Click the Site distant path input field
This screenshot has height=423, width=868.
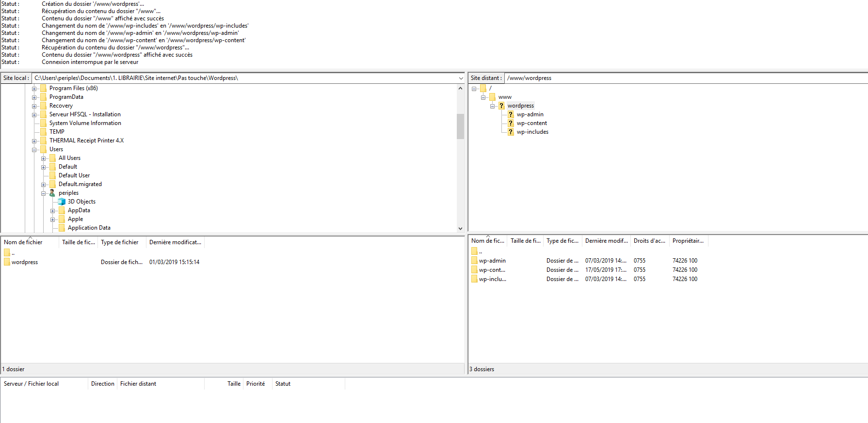point(679,78)
